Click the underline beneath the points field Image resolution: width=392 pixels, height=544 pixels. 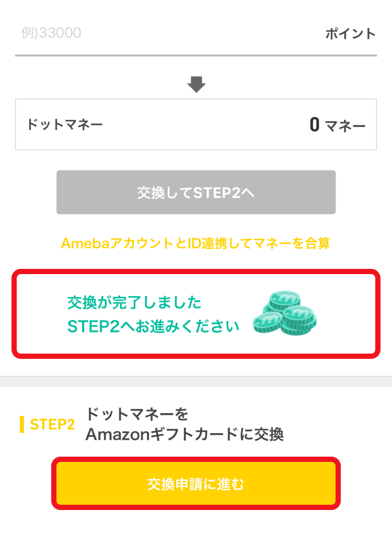coord(196,55)
